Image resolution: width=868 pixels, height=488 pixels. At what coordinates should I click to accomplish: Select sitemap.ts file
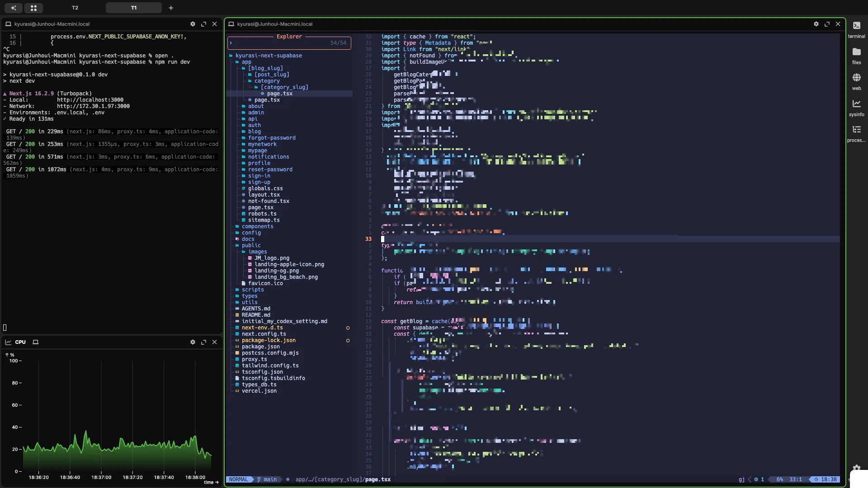click(x=264, y=220)
